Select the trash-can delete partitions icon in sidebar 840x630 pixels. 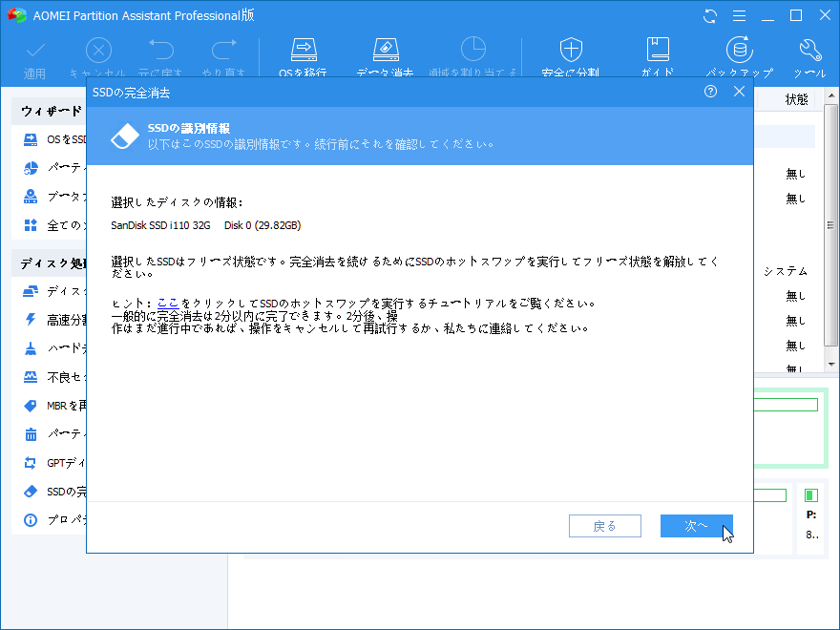(x=31, y=434)
